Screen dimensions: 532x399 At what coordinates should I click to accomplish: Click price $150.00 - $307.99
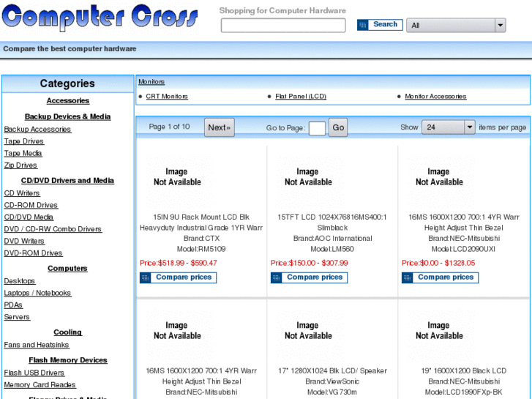(309, 263)
